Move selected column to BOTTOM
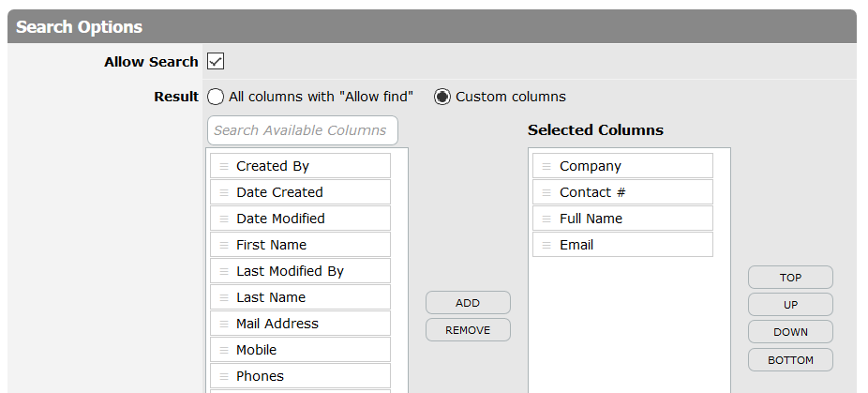The width and height of the screenshot is (868, 393). click(790, 360)
